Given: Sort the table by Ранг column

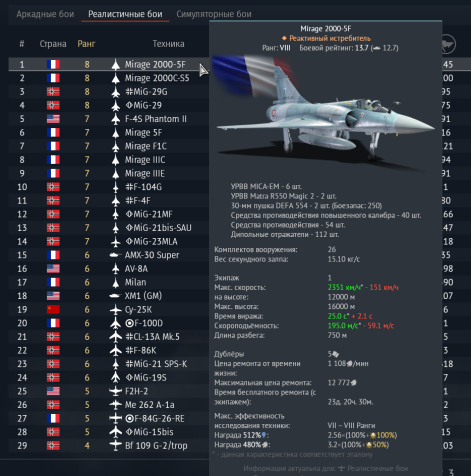Looking at the screenshot, I should pyautogui.click(x=86, y=44).
